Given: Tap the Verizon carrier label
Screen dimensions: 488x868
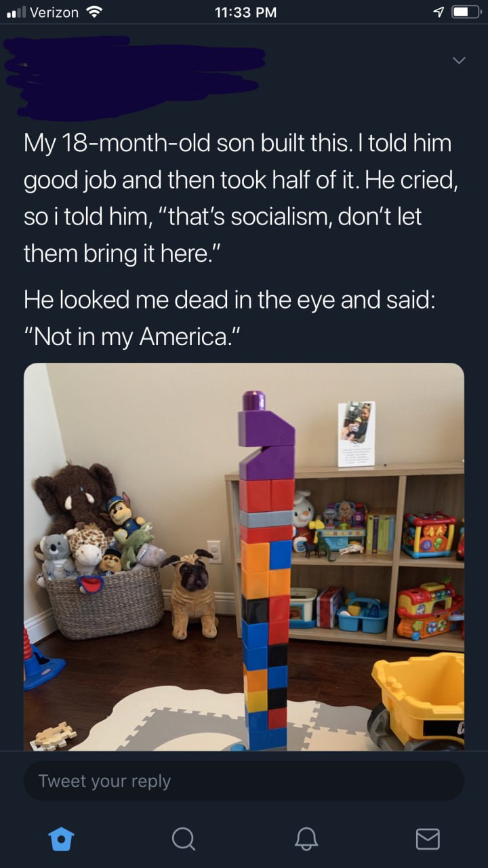Looking at the screenshot, I should click(x=54, y=12).
